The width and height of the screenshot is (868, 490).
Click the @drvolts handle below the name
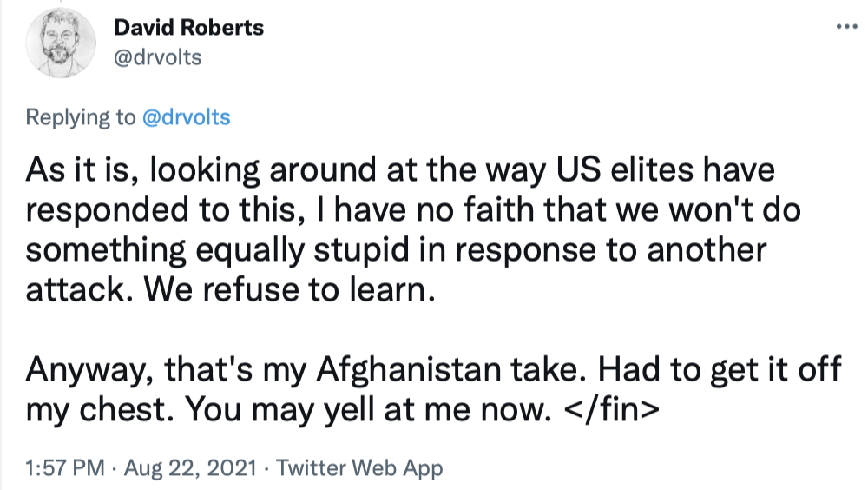click(158, 59)
